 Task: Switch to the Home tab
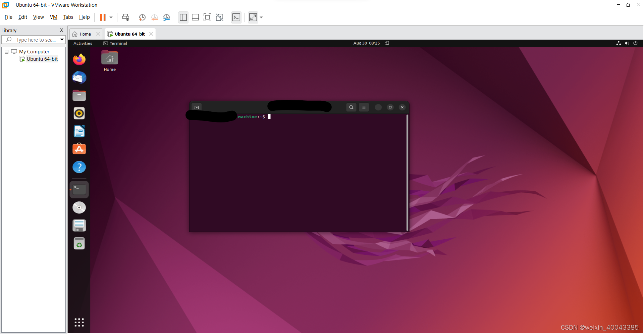pos(83,34)
